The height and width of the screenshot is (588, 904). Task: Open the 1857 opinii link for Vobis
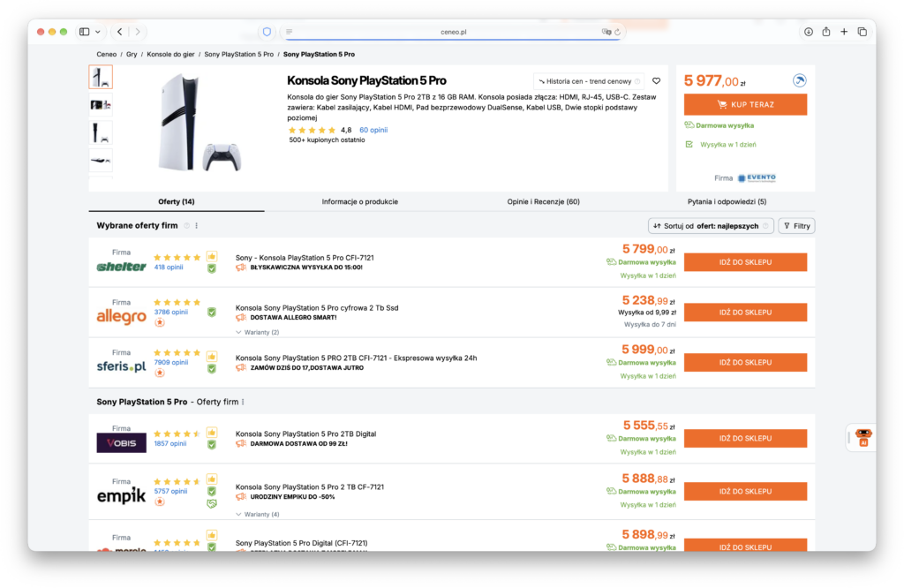(170, 443)
